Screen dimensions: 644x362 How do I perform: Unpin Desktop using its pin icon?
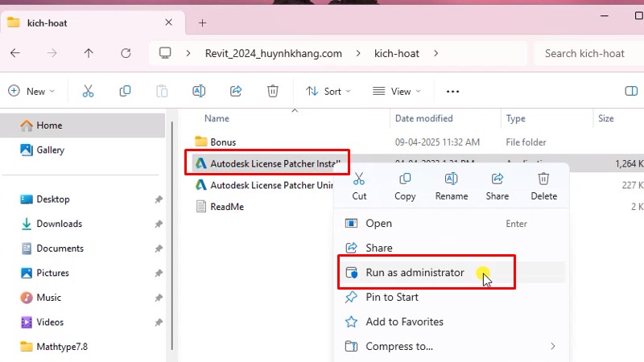(159, 200)
